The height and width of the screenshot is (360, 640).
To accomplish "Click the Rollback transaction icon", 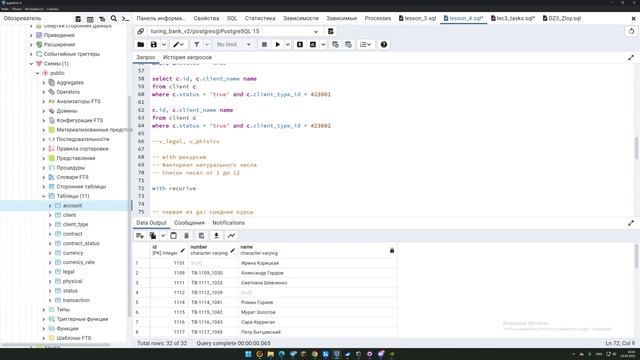I will coord(348,44).
